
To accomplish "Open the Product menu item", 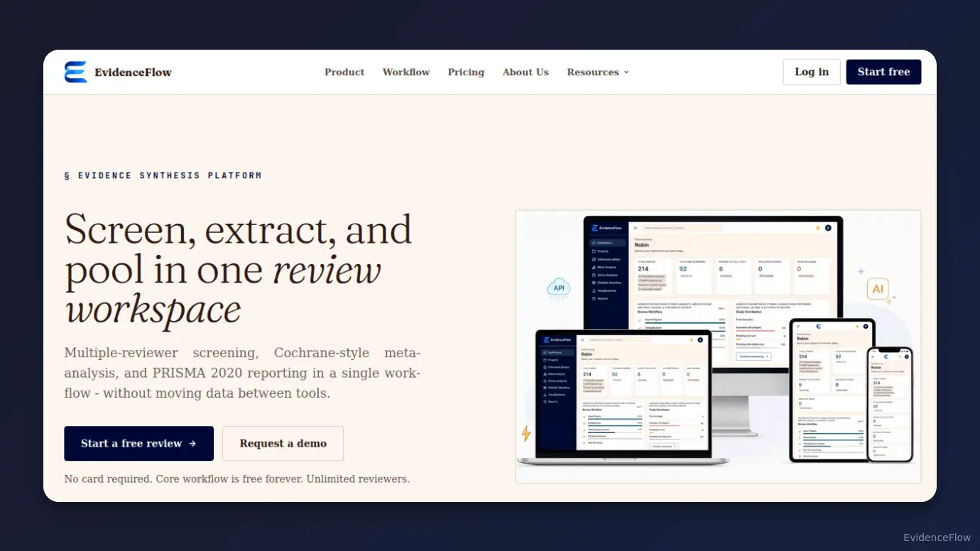I will (x=344, y=72).
